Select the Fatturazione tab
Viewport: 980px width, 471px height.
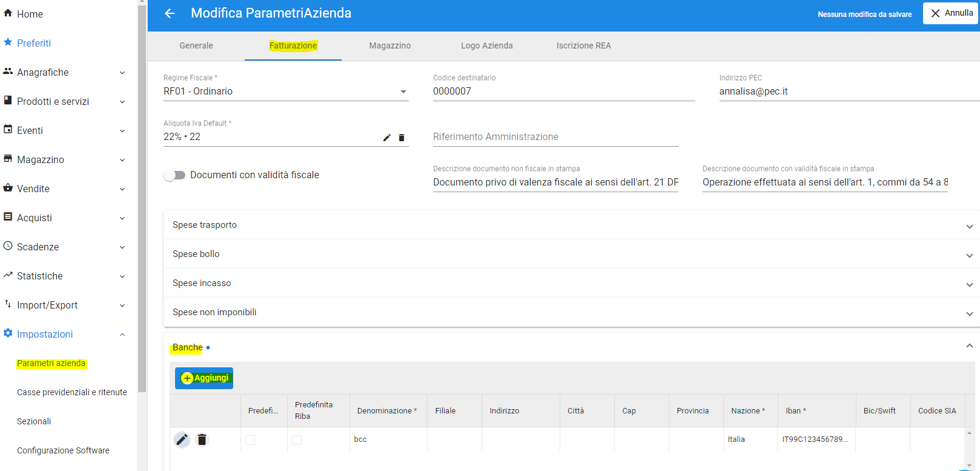pos(293,45)
